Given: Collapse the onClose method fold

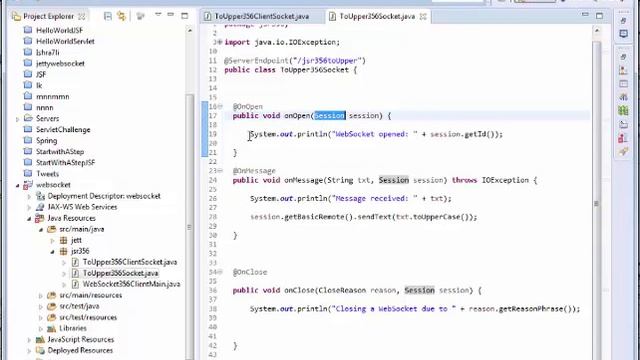Looking at the screenshot, I should 220,272.
